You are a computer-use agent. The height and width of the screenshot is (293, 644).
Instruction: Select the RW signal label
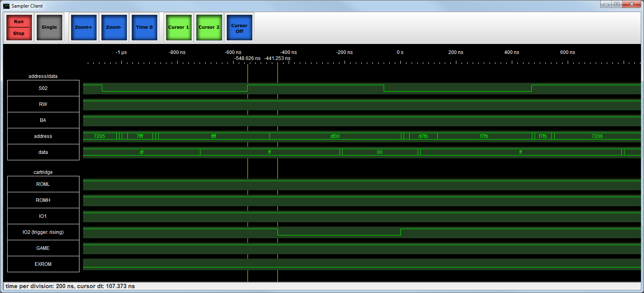point(43,104)
